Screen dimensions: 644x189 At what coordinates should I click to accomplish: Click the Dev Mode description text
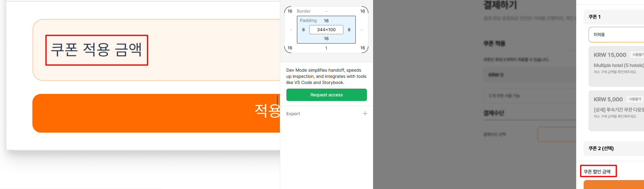coord(326,76)
